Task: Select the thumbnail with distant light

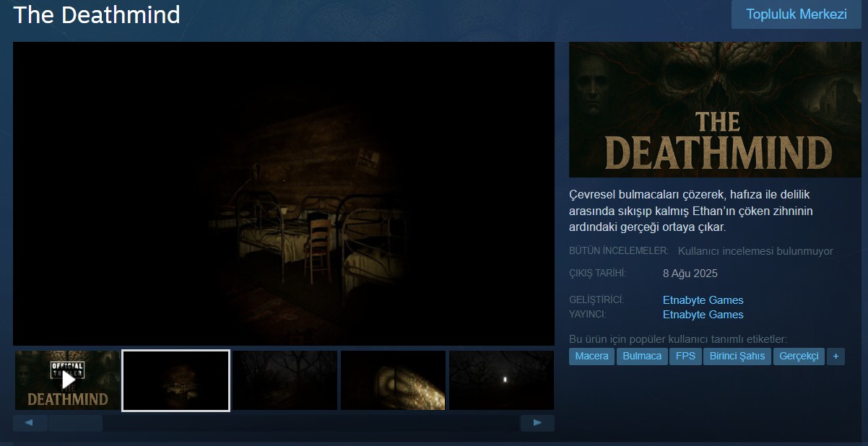Action: click(x=501, y=380)
